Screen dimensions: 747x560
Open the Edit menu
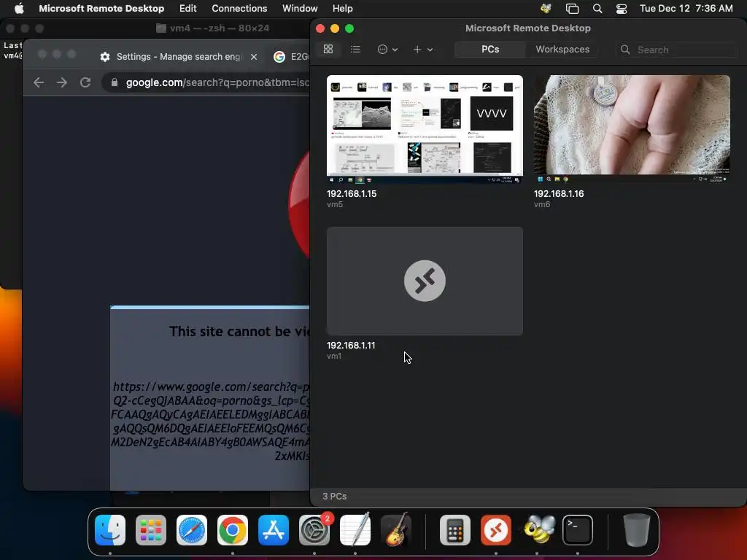[187, 8]
